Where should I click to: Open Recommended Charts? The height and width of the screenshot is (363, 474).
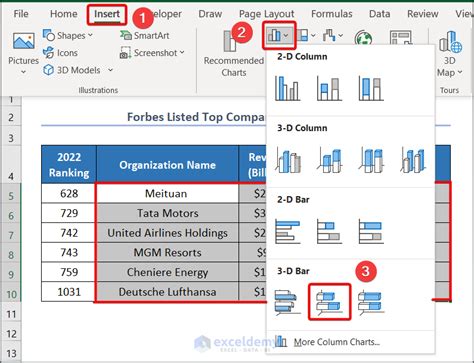coord(233,53)
